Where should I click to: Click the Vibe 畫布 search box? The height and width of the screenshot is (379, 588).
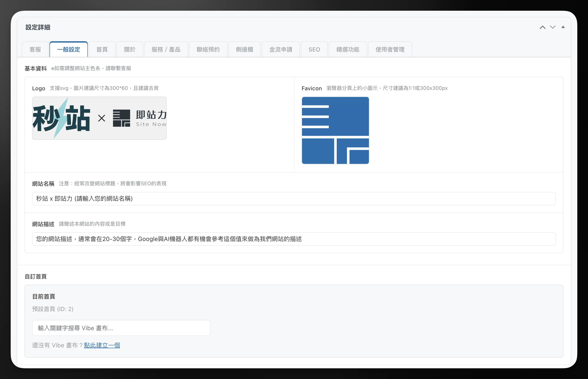121,328
